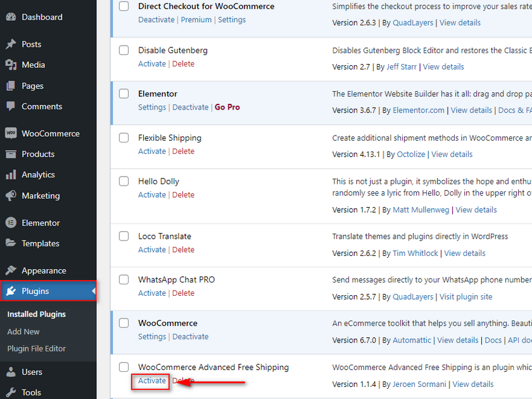This screenshot has width=532, height=399.
Task: Activate the Loco Translate plugin
Action: click(152, 250)
